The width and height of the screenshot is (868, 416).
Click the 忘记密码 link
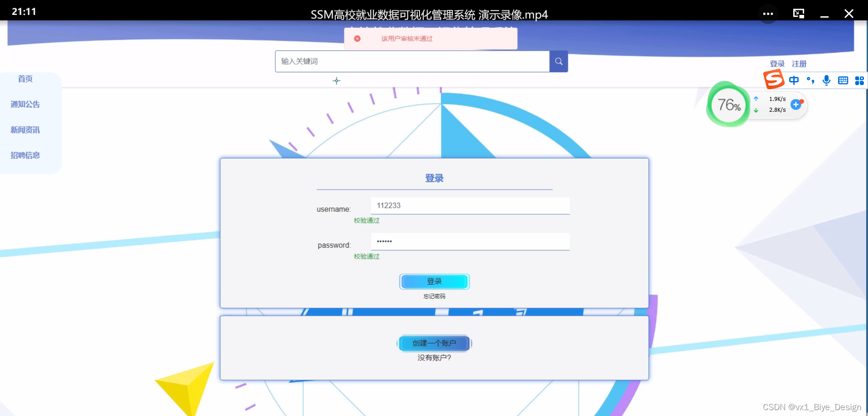(434, 296)
